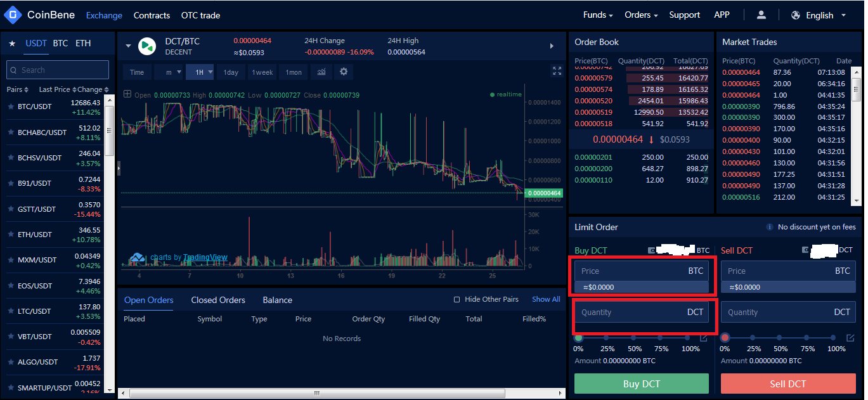Sort pairs by Change column
Screen dimensions: 868x400
pos(93,89)
